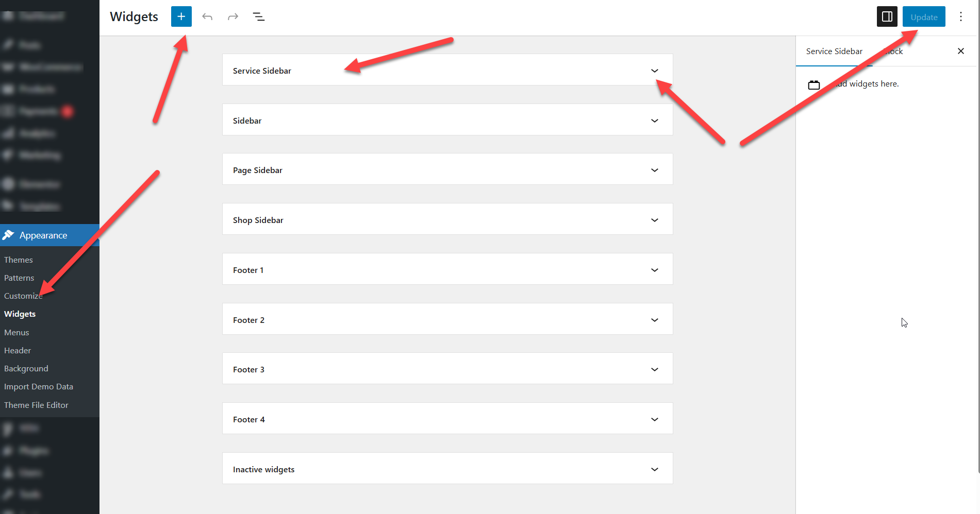
Task: Toggle the Settings sidebar panel icon
Action: [x=887, y=16]
